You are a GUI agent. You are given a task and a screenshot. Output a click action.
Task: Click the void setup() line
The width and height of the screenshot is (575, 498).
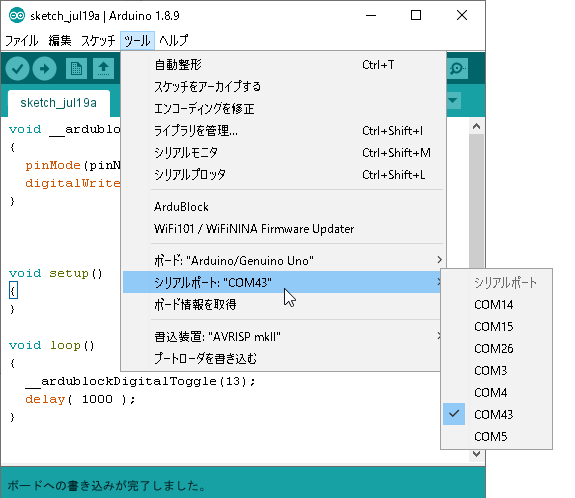coord(56,274)
